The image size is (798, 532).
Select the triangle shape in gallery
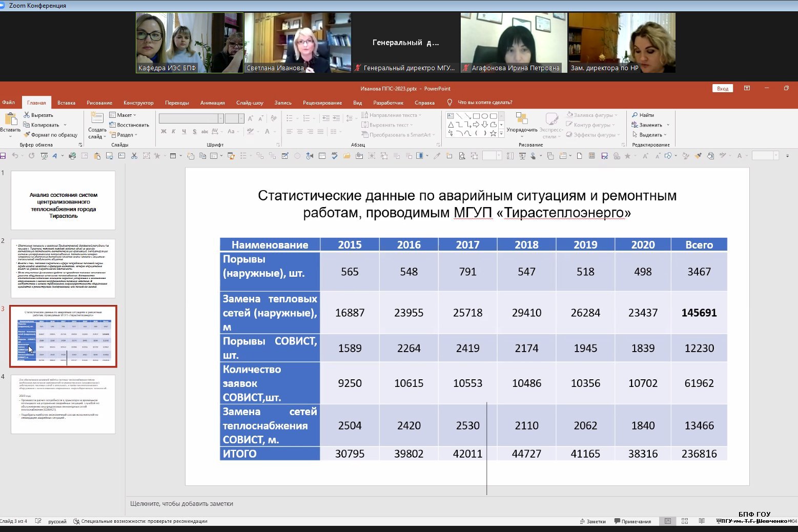click(x=451, y=125)
